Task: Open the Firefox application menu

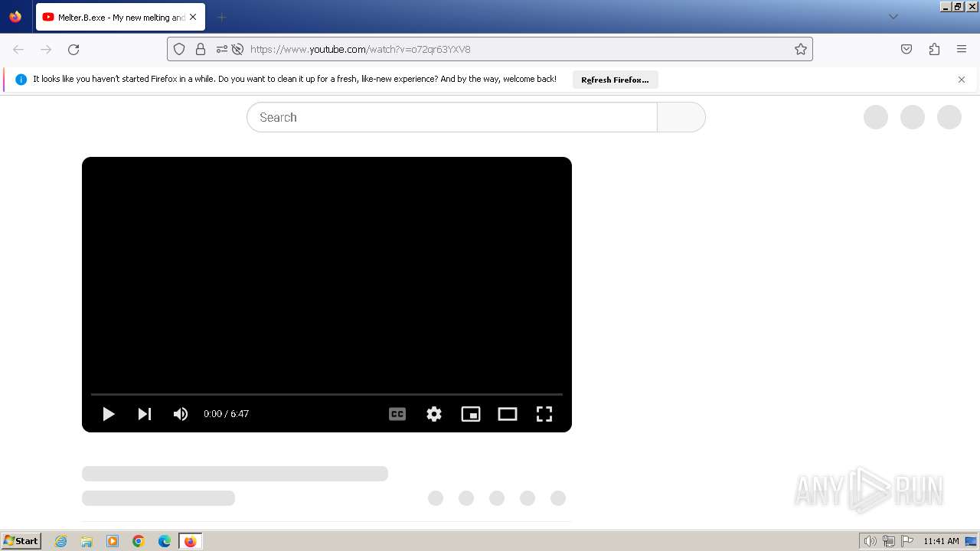Action: pos(962,49)
